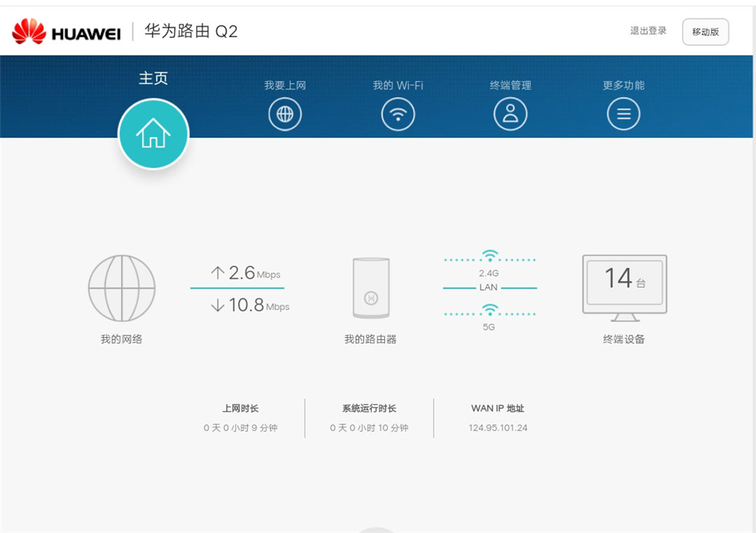Click the IP address 124.95.101.24
756x533 pixels.
[x=498, y=428]
